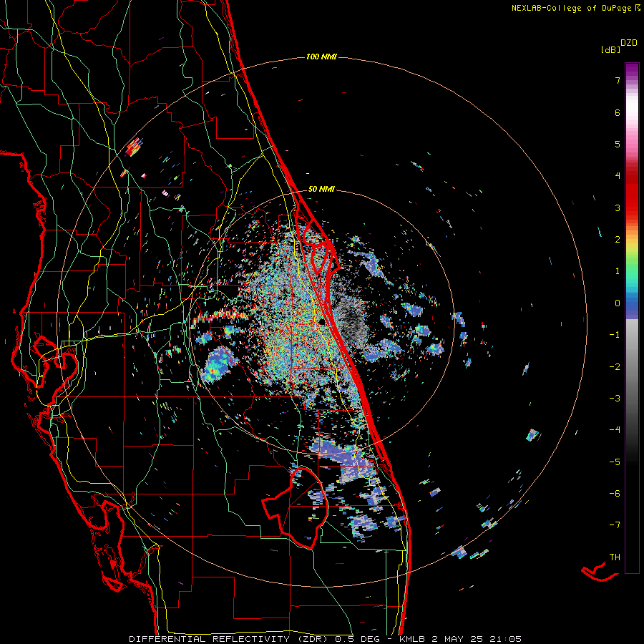
Task: Select the 4 value on the scale
Action: tap(618, 176)
